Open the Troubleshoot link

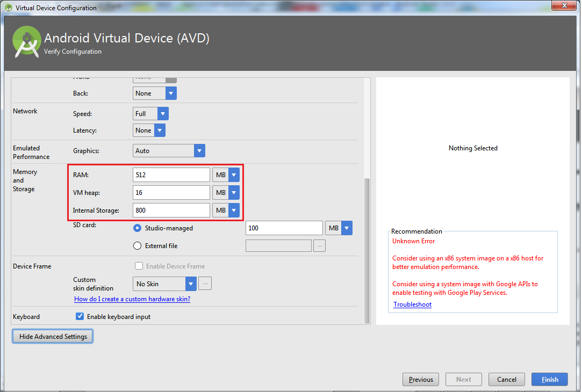(412, 304)
